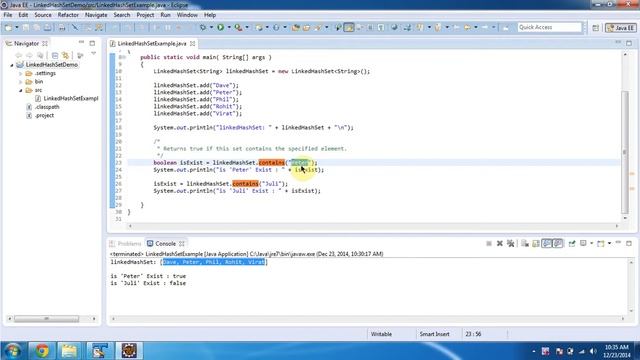Open the Navigator view menu triangle
This screenshot has width=640, height=360.
93,54
